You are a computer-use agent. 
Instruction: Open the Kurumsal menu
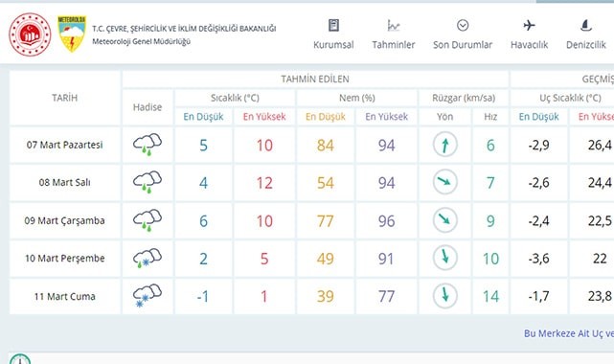coord(333,45)
